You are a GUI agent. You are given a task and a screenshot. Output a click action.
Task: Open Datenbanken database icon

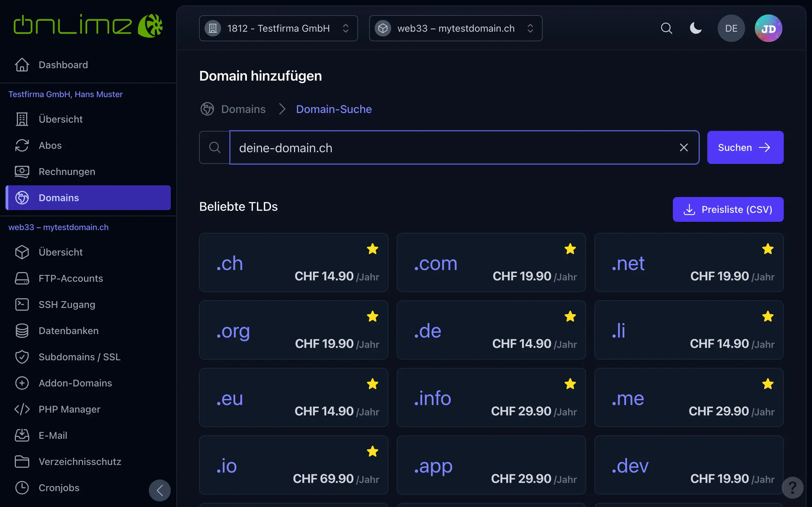coord(22,331)
